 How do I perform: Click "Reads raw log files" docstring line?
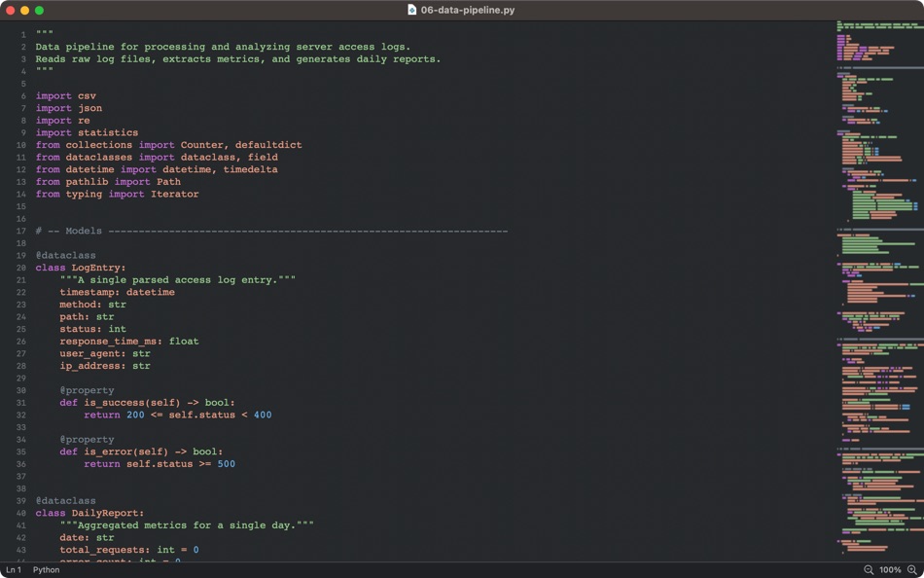pos(238,59)
